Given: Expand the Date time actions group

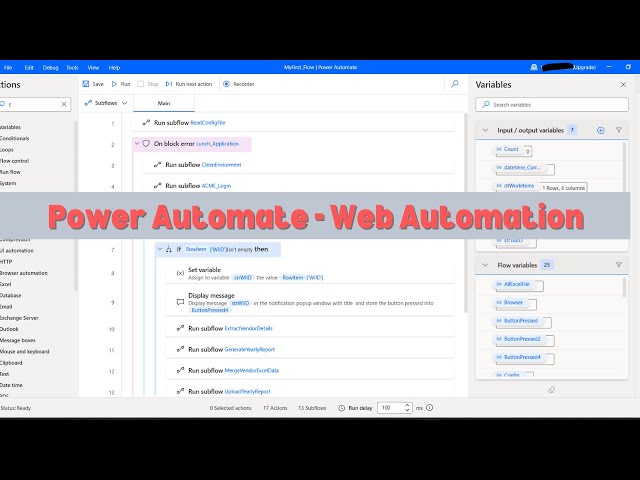Looking at the screenshot, I should pyautogui.click(x=11, y=385).
